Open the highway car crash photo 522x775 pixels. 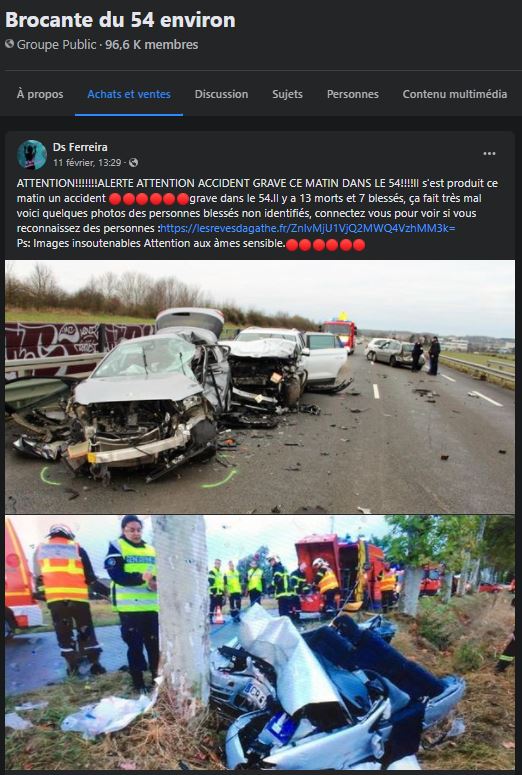(260, 387)
